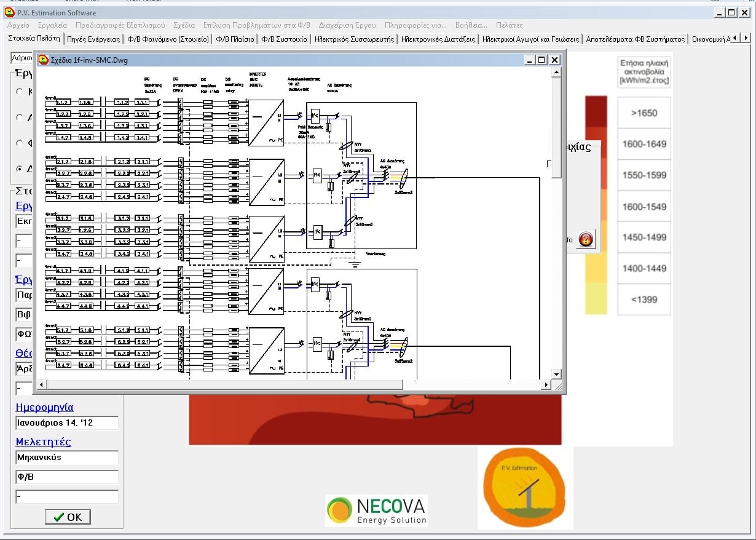
Task: Click the P.V. Estimation sun logo
Action: pyautogui.click(x=525, y=488)
